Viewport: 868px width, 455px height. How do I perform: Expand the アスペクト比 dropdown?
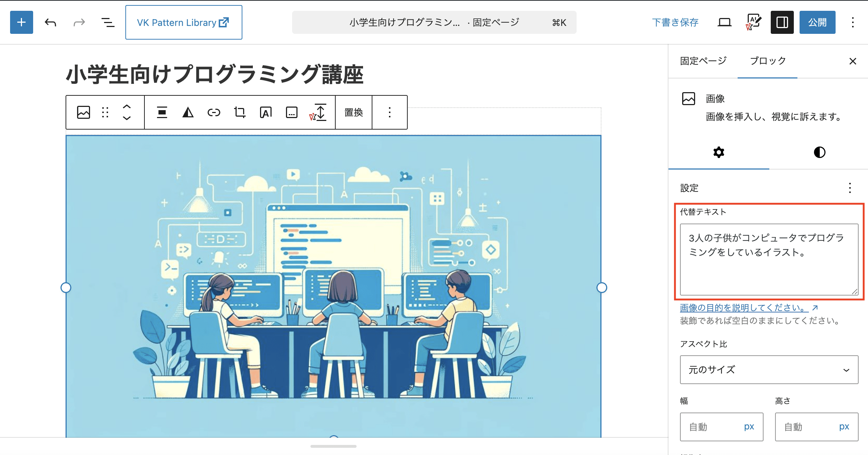[x=769, y=370]
